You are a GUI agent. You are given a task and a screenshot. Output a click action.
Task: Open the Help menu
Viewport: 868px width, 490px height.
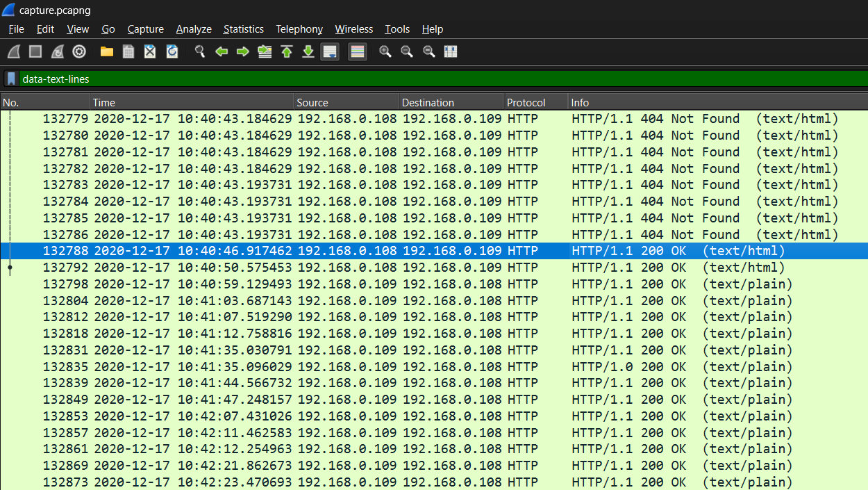pos(433,29)
